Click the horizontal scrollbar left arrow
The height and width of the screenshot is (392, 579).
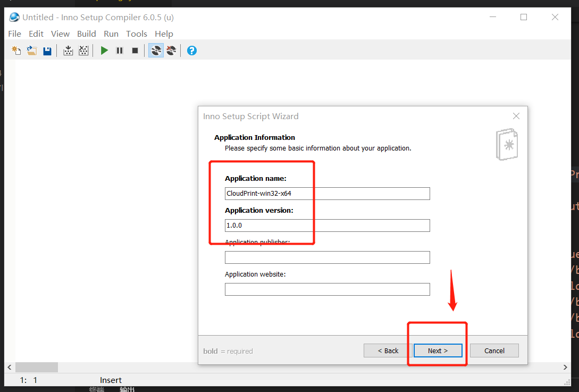click(x=10, y=367)
